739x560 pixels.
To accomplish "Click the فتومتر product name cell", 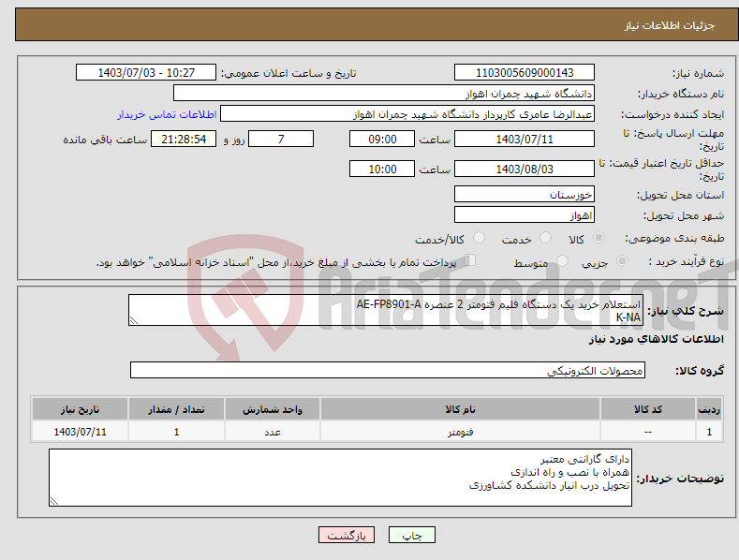I will (460, 432).
